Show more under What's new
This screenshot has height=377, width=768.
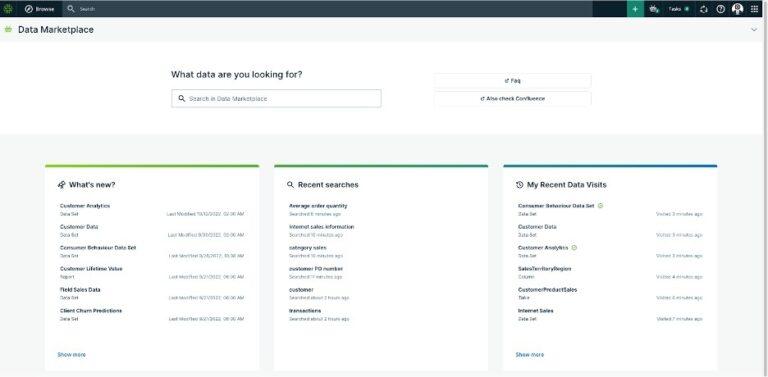tap(72, 354)
